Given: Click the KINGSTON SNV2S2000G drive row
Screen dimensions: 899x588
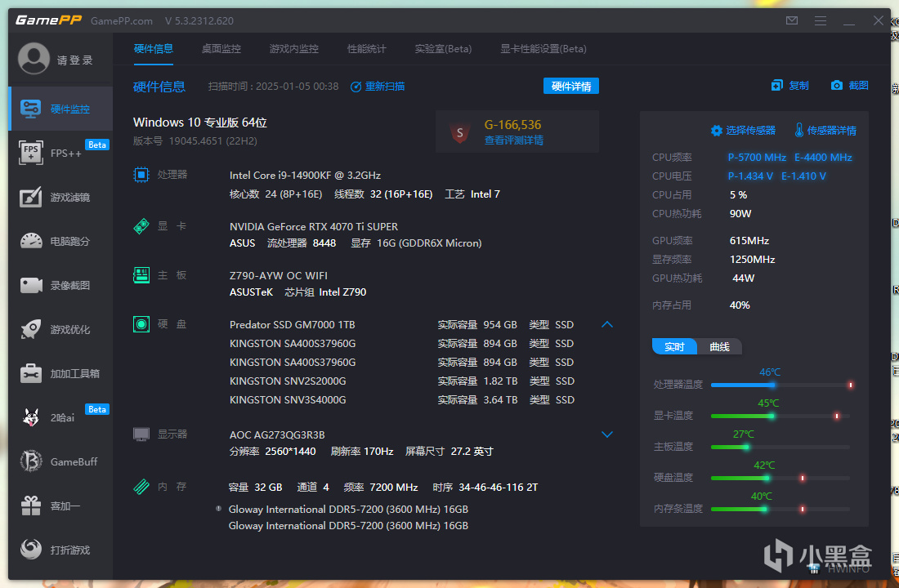Looking at the screenshot, I should point(401,381).
